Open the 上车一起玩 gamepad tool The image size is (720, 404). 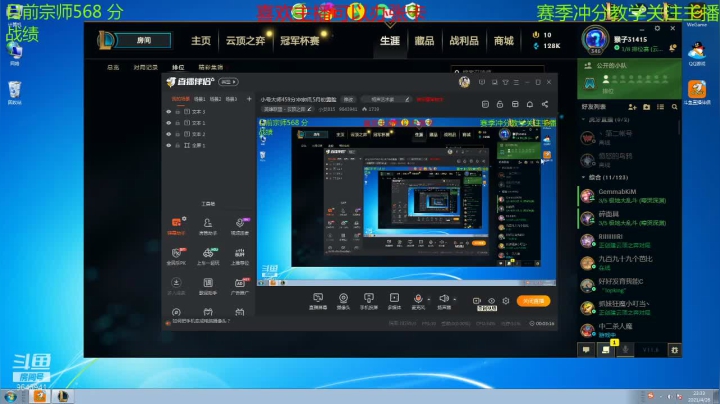(208, 257)
